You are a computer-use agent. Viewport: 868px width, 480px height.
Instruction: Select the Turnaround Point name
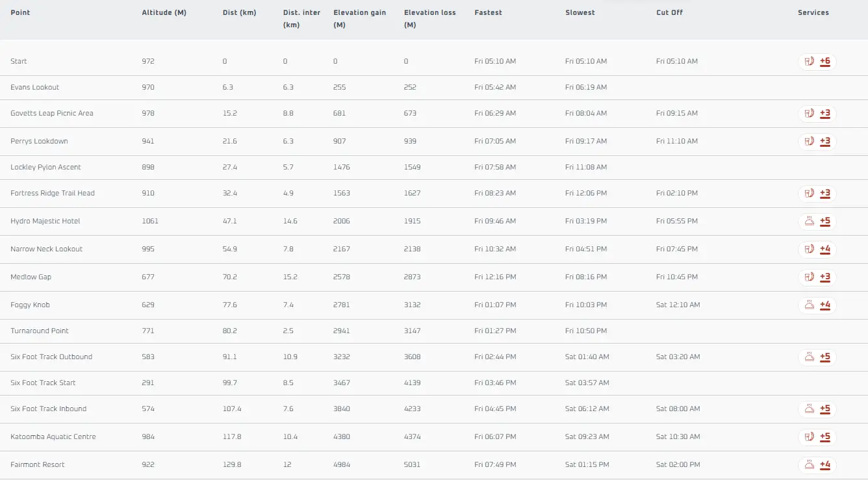tap(40, 331)
